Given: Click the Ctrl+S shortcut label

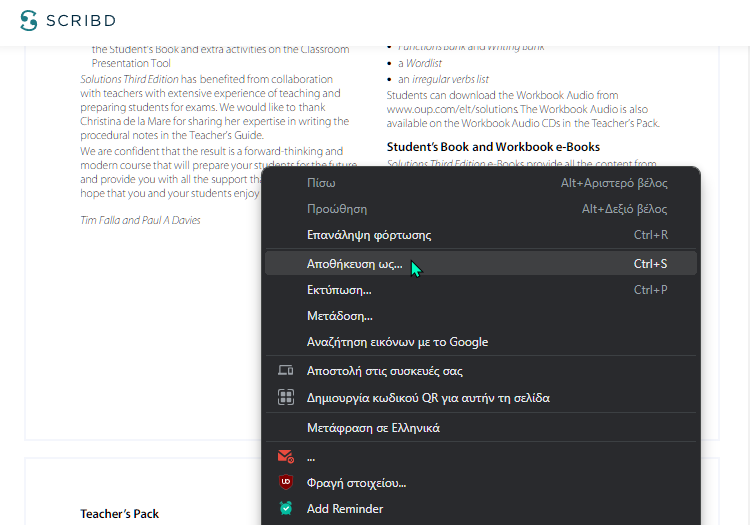Looking at the screenshot, I should tap(650, 263).
